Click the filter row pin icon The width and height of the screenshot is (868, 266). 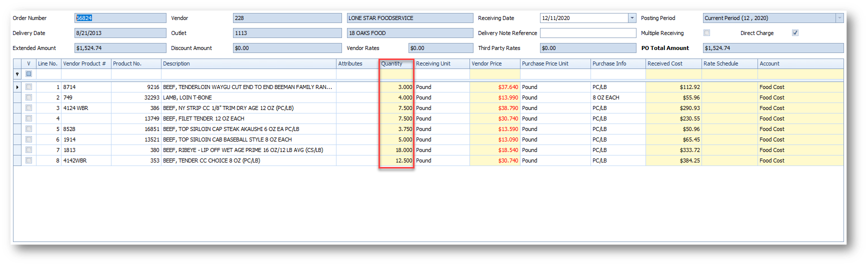pos(17,74)
